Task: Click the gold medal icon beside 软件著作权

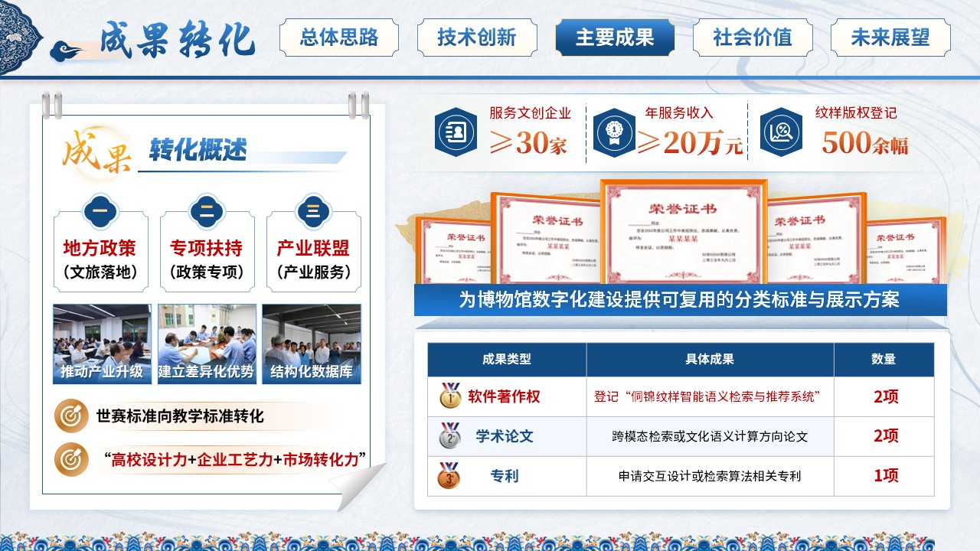Action: point(450,396)
